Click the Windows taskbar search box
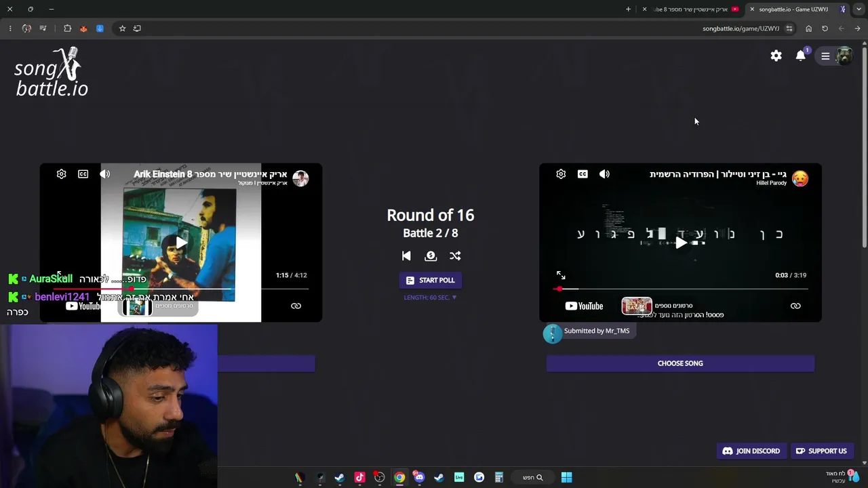This screenshot has height=488, width=868. tap(533, 477)
